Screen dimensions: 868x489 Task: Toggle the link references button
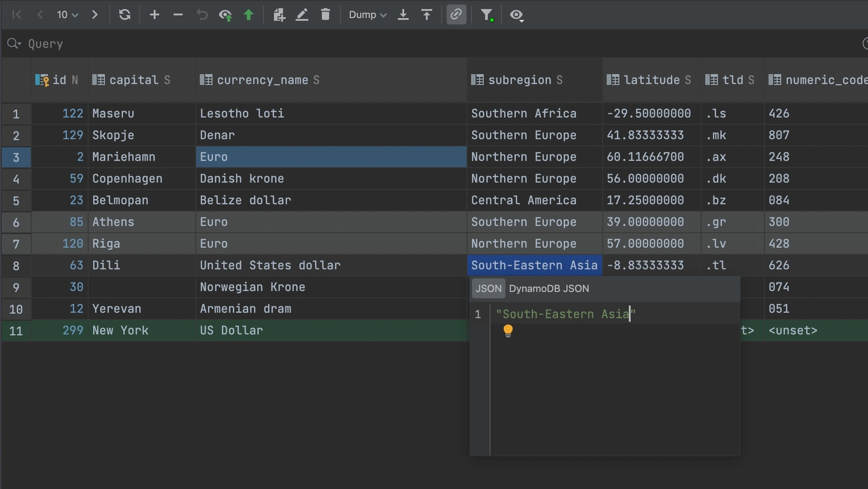coord(456,15)
